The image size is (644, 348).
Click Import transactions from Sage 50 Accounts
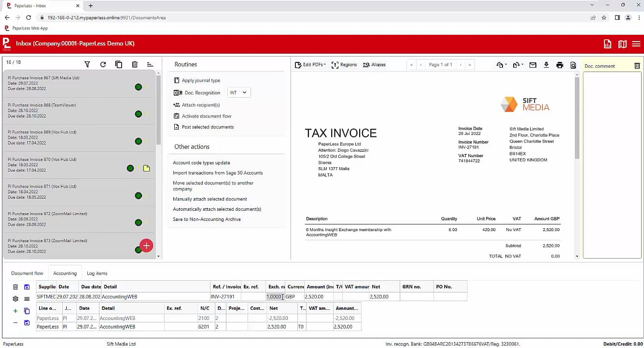(x=218, y=173)
